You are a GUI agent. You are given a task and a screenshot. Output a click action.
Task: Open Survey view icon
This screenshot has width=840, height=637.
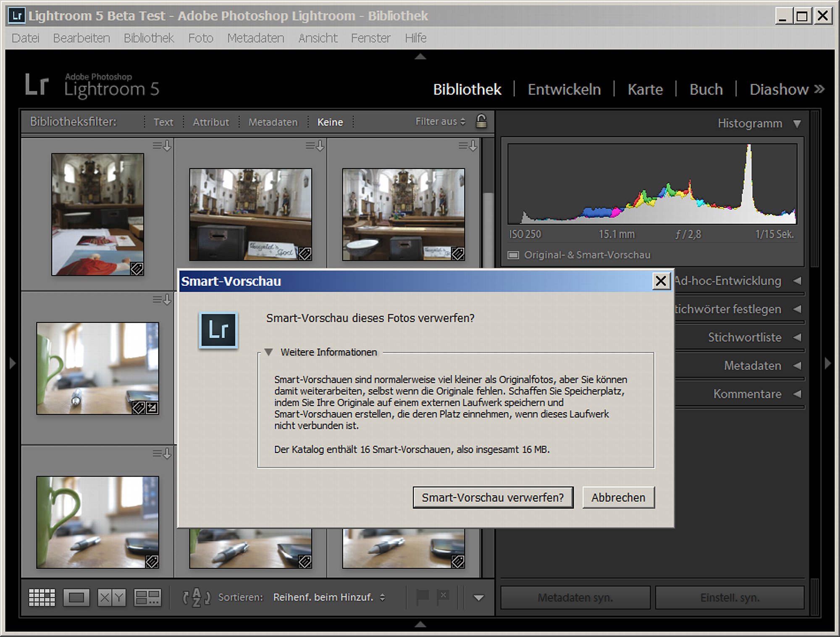[x=147, y=597]
